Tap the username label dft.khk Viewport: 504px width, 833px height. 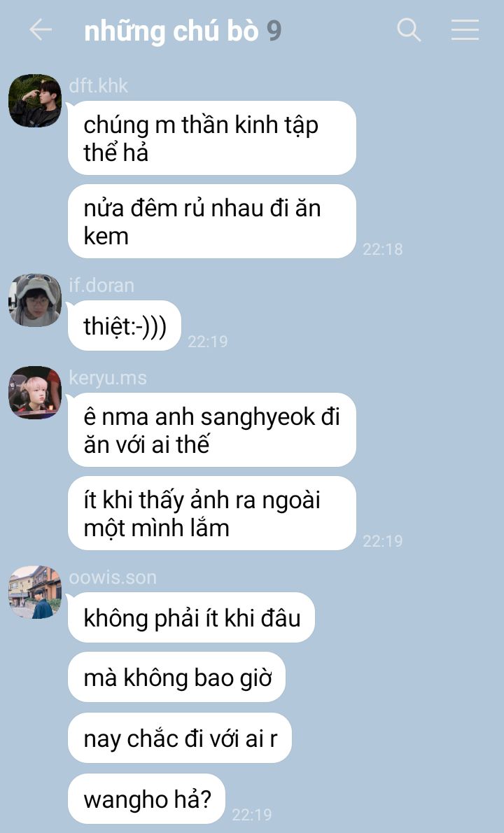[x=98, y=86]
